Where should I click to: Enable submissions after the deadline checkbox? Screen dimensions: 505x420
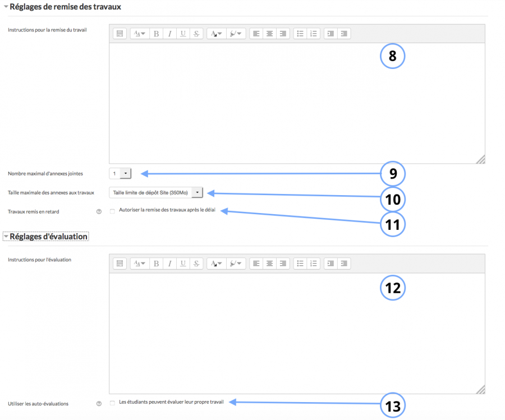[x=112, y=211]
